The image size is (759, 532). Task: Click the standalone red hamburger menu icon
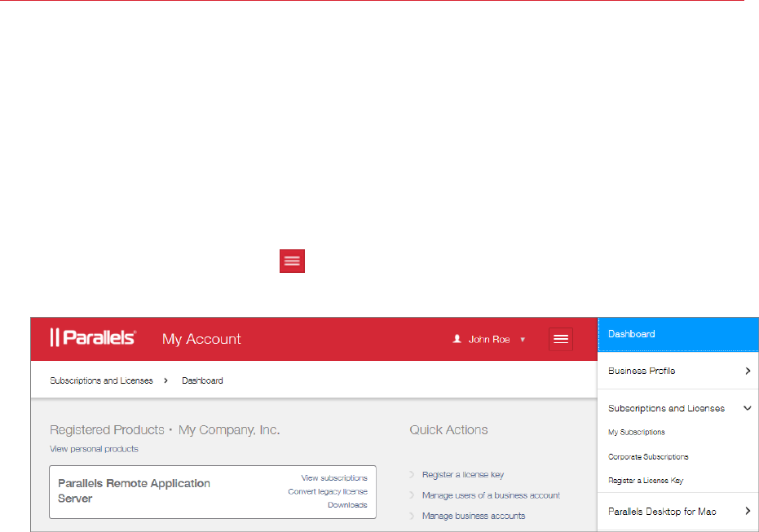click(292, 262)
